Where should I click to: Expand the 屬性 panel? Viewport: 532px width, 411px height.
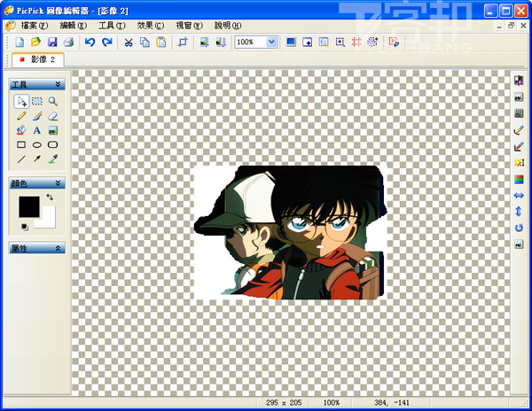tap(58, 249)
